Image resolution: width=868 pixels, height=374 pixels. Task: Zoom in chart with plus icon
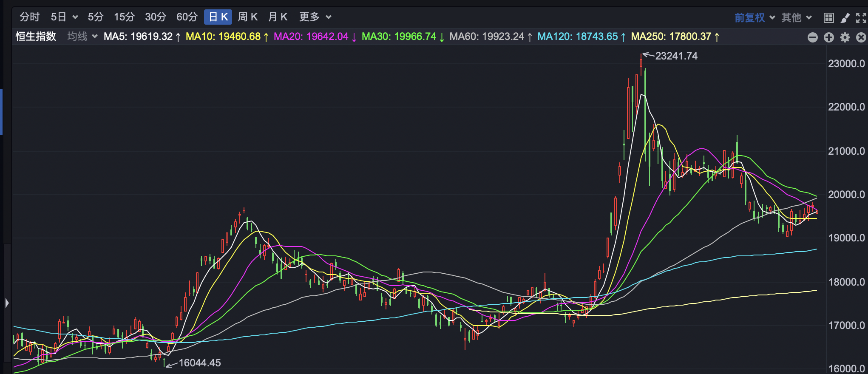point(828,37)
